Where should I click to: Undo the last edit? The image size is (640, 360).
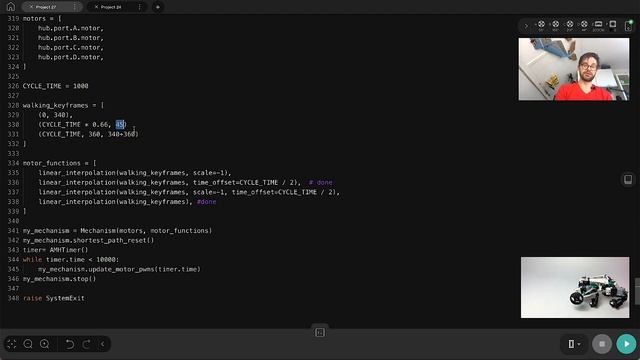pos(70,344)
